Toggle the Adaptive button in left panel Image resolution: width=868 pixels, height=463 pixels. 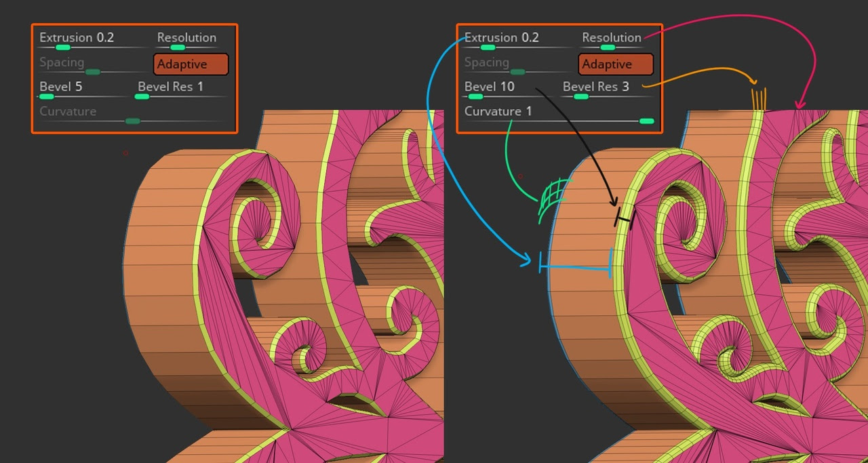(191, 64)
